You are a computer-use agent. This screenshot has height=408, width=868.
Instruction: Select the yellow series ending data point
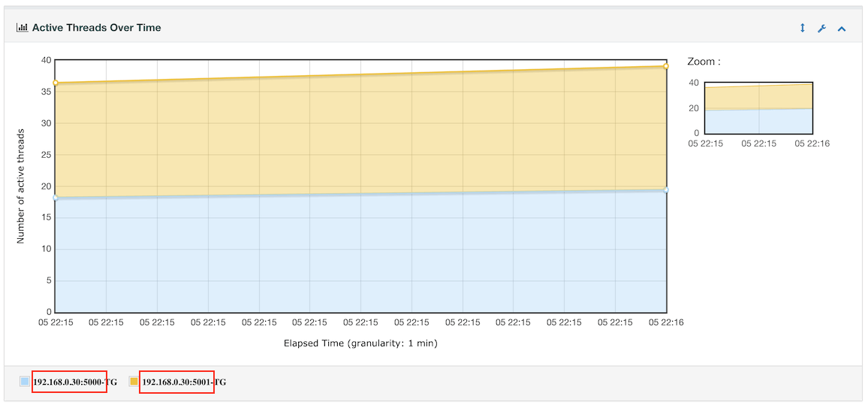click(666, 66)
